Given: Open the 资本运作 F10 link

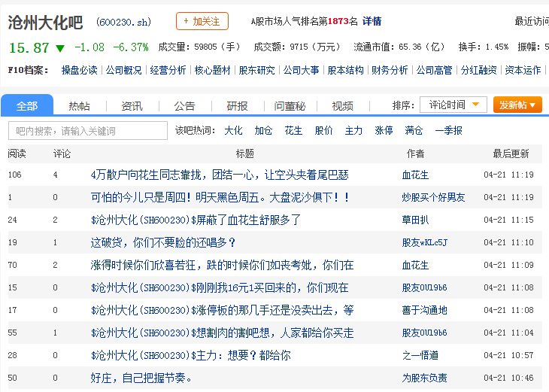Looking at the screenshot, I should (x=523, y=70).
